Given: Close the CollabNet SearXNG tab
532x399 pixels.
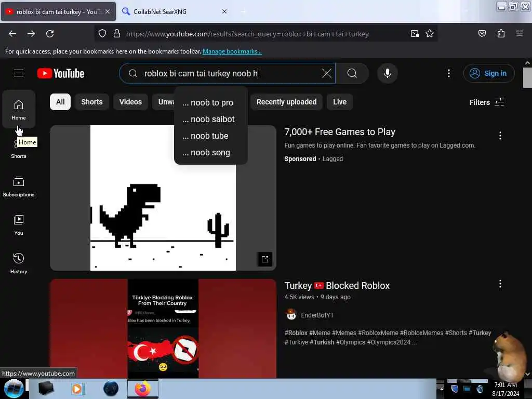Looking at the screenshot, I should click(224, 11).
